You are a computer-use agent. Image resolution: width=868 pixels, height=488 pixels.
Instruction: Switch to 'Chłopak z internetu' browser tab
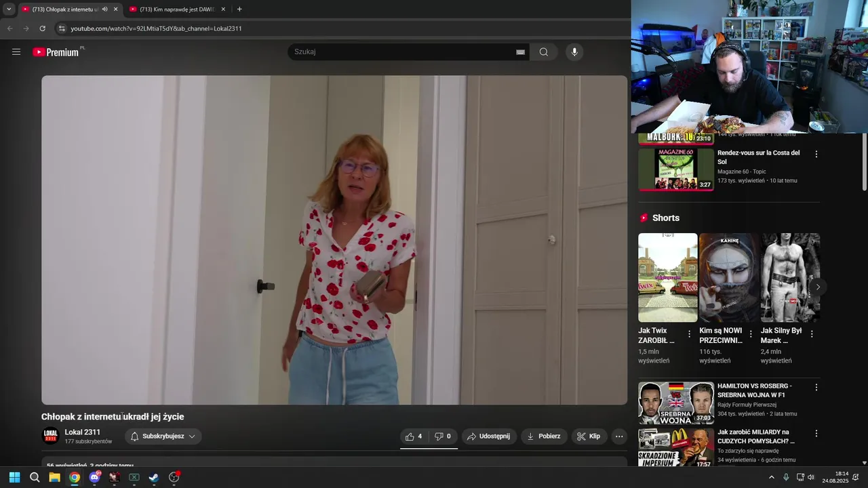click(x=64, y=9)
